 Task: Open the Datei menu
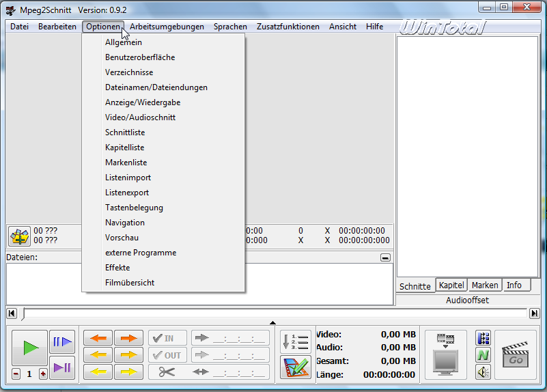(20, 27)
